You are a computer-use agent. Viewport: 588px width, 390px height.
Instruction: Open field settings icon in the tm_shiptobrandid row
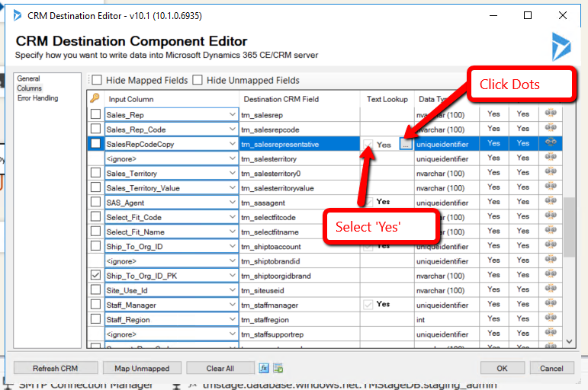coord(551,259)
